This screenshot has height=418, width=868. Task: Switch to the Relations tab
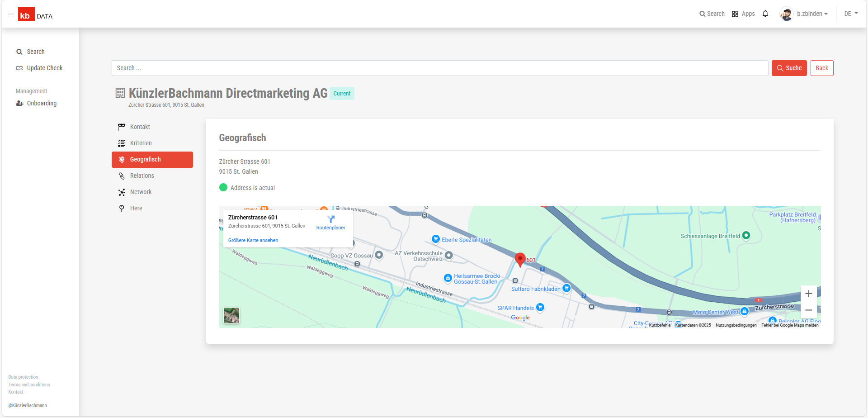(x=152, y=176)
